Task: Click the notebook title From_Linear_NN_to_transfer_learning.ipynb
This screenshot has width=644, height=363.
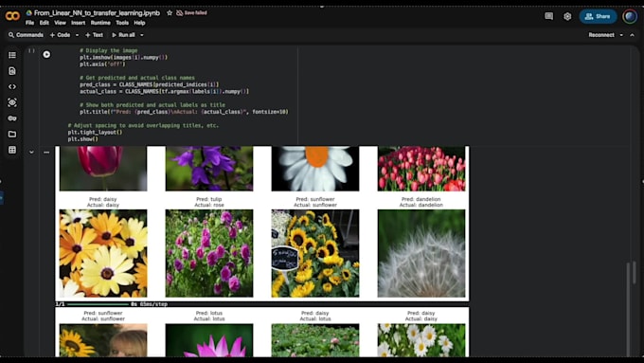Action: coord(97,12)
